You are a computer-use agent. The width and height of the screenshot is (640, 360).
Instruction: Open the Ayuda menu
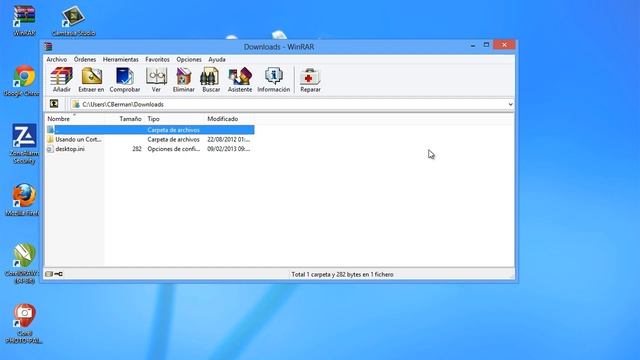point(217,59)
